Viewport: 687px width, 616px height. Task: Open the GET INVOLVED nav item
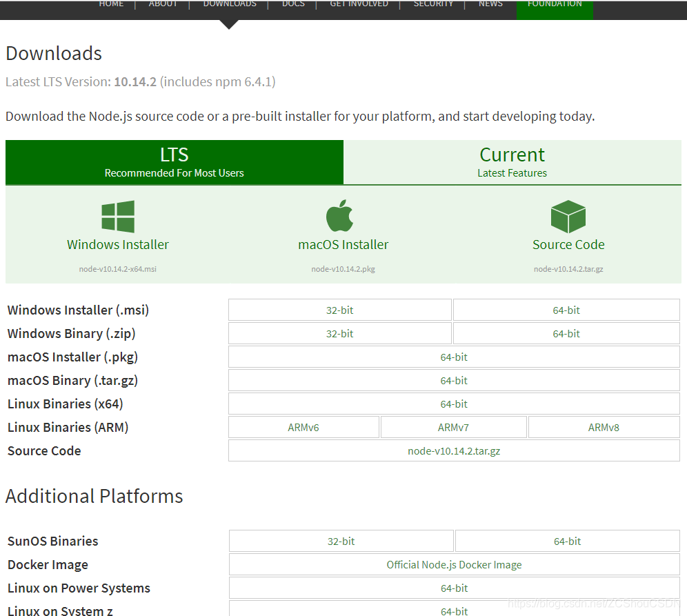359,4
